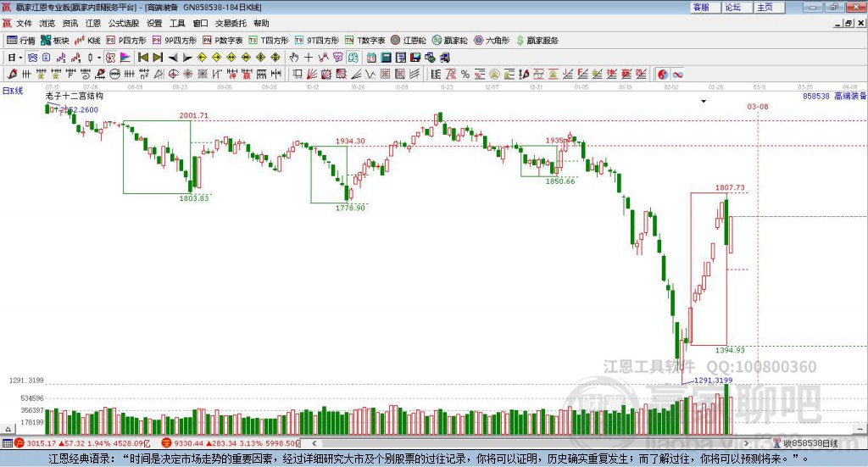Screen dimensions: 868x467
Task: Open the 9P四方形 tool
Action: point(175,41)
